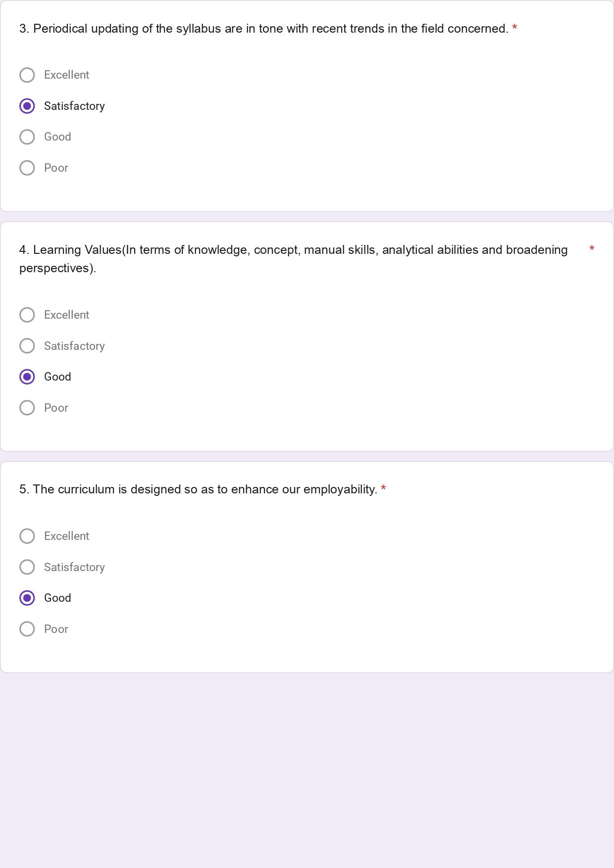The height and width of the screenshot is (868, 614).
Task: Select Excellent for Learning Values question
Action: pos(27,315)
